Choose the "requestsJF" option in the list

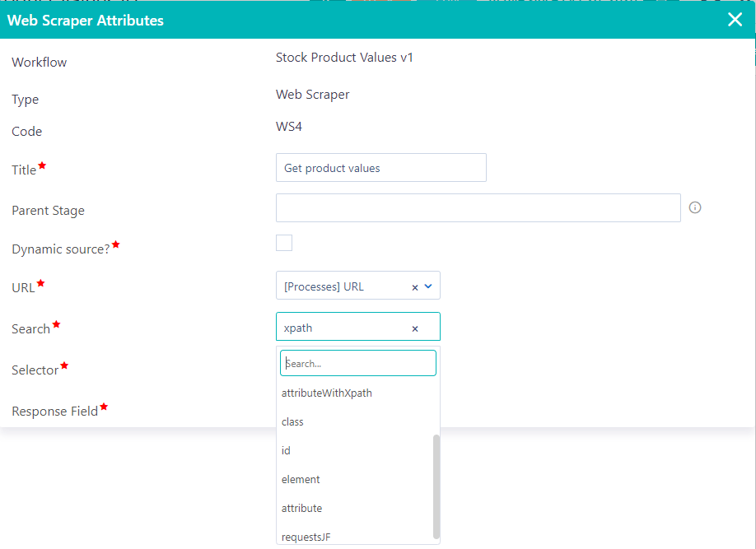(x=306, y=536)
